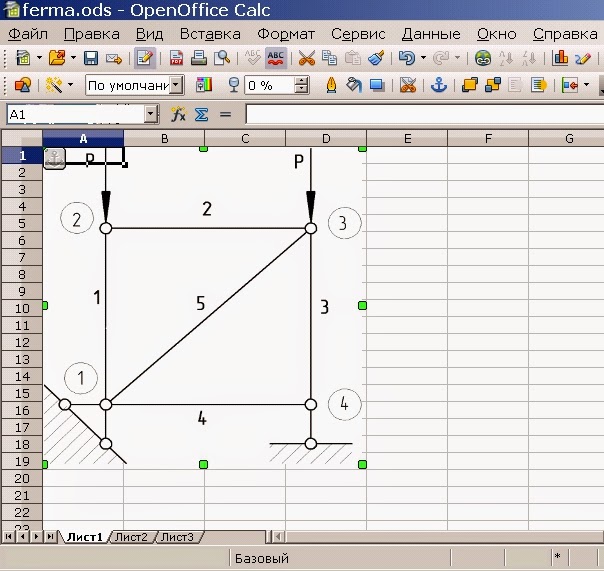This screenshot has height=571, width=604.
Task: Export directly as PDF
Action: coord(176,59)
